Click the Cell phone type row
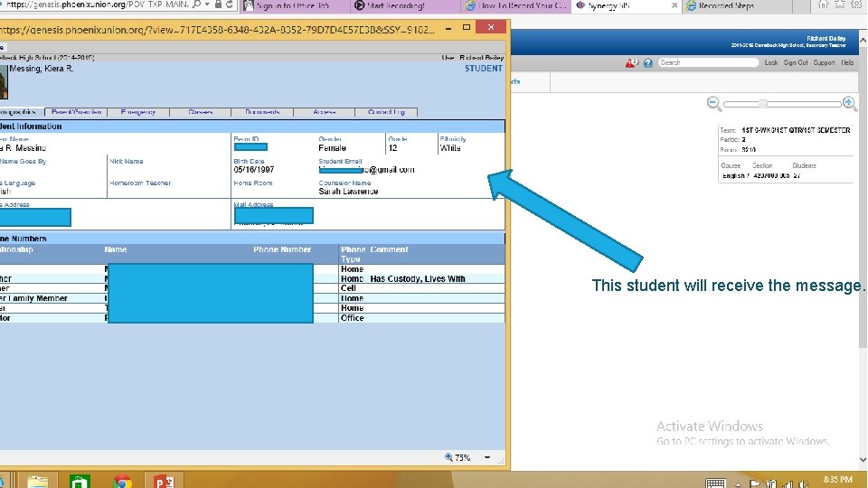 (x=348, y=288)
